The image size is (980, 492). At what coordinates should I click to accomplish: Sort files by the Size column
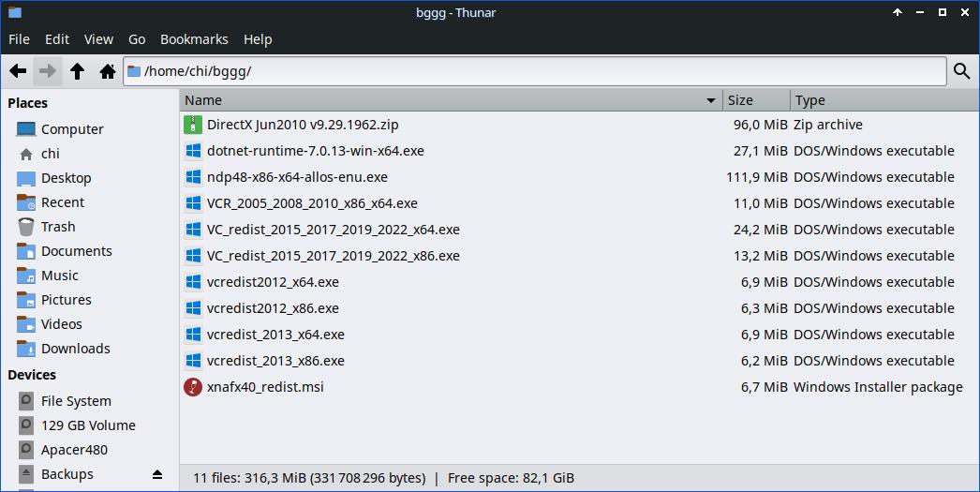coord(740,100)
